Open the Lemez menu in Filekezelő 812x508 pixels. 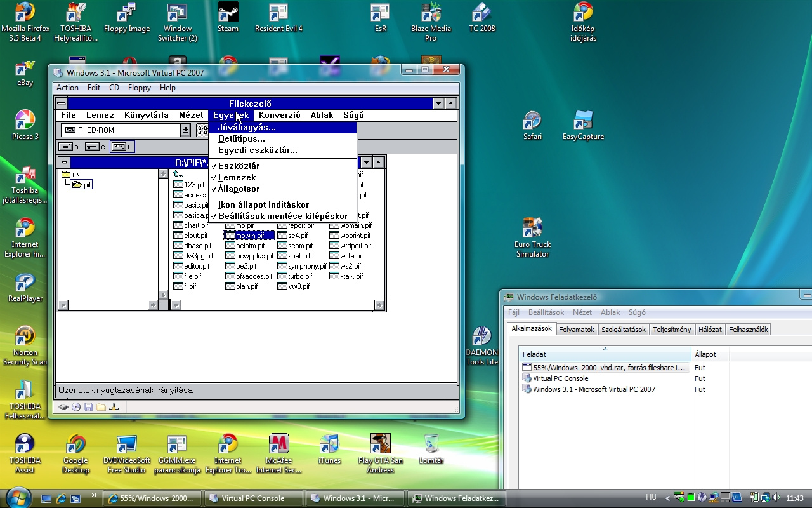[x=100, y=116]
